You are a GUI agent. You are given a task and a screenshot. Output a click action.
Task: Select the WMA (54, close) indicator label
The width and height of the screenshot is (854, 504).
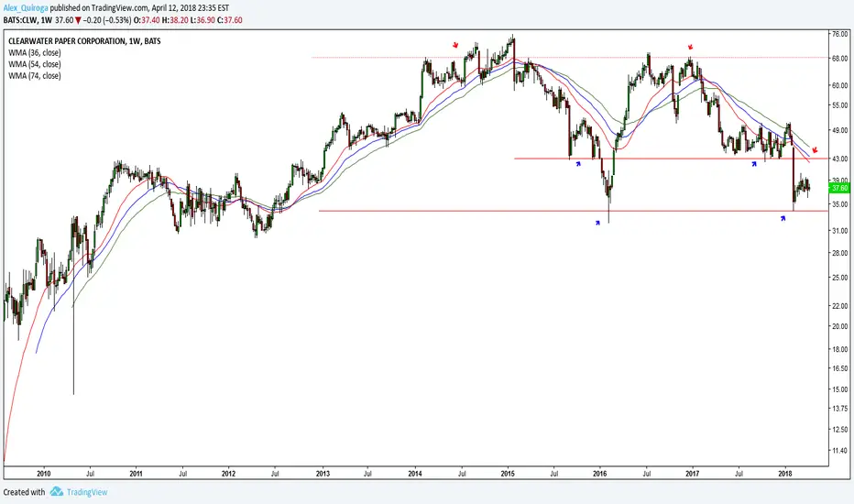click(x=34, y=64)
